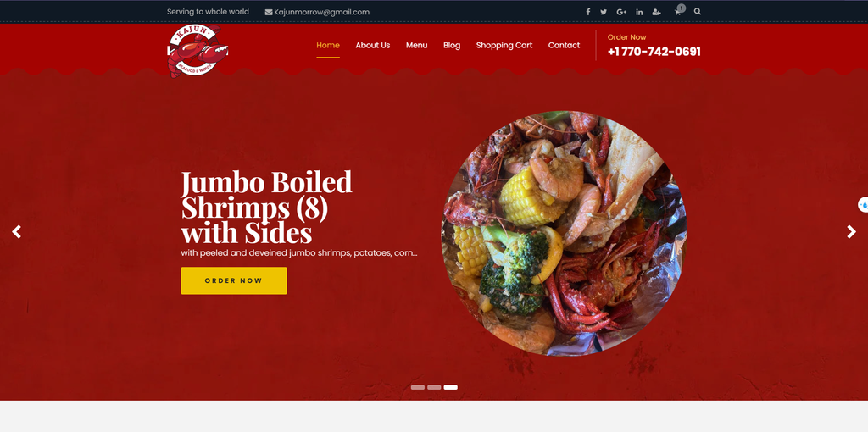The height and width of the screenshot is (432, 868).
Task: Open the About Us page
Action: click(x=373, y=46)
